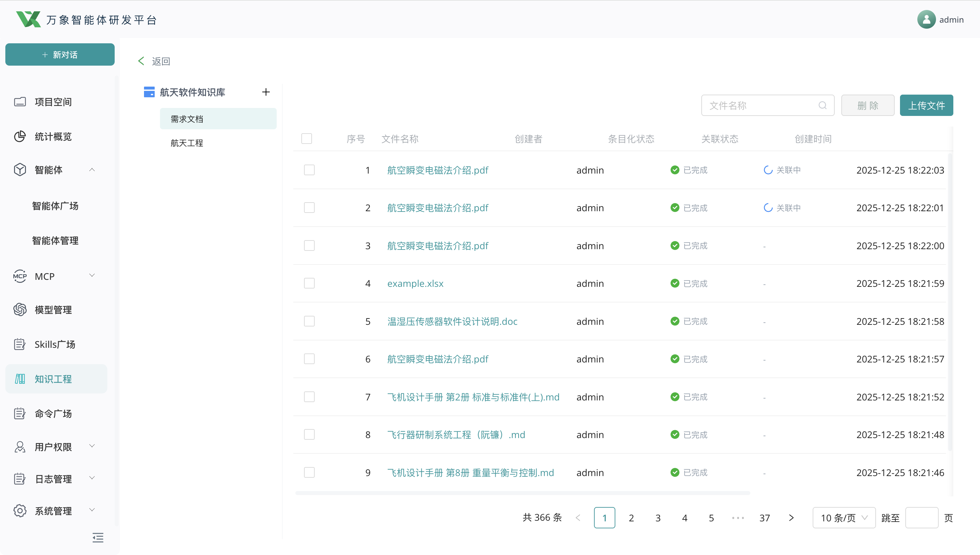980x555 pixels.
Task: Check the row 3 checkbox
Action: (x=309, y=246)
